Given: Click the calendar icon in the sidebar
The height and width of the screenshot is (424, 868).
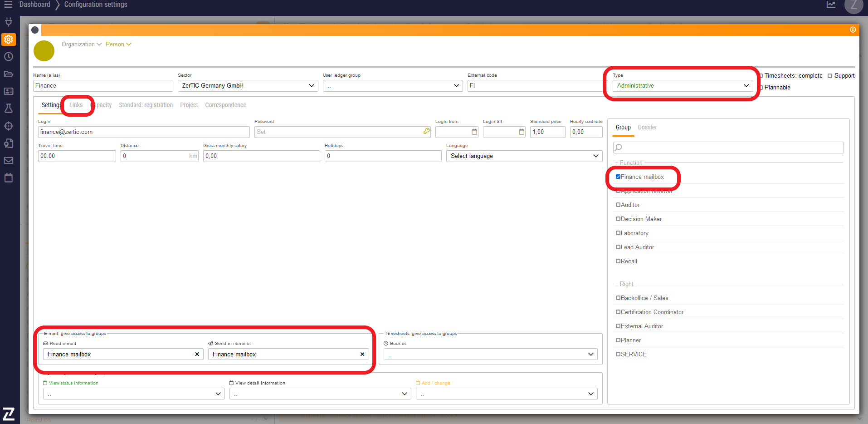Looking at the screenshot, I should pos(9,178).
